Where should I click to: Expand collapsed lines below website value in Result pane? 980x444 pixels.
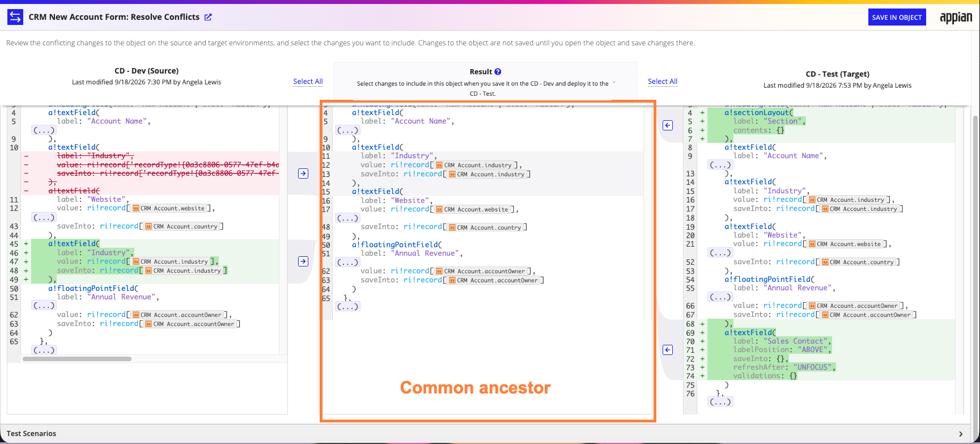click(x=347, y=218)
